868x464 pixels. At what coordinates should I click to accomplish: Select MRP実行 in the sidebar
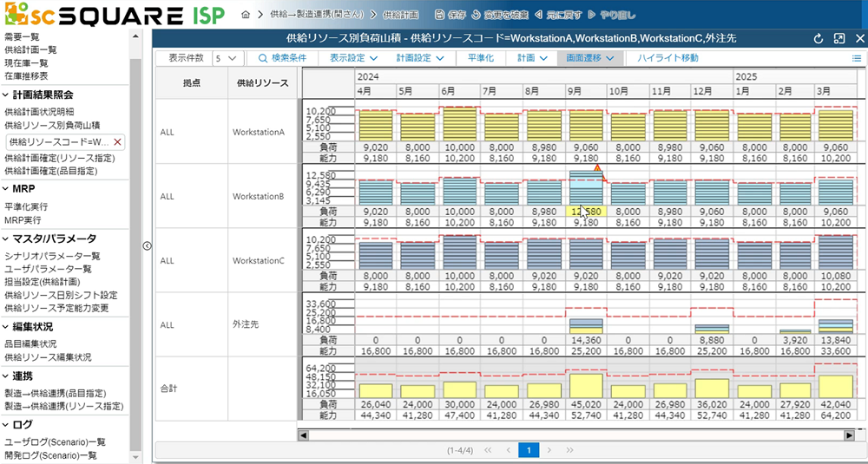pyautogui.click(x=23, y=220)
